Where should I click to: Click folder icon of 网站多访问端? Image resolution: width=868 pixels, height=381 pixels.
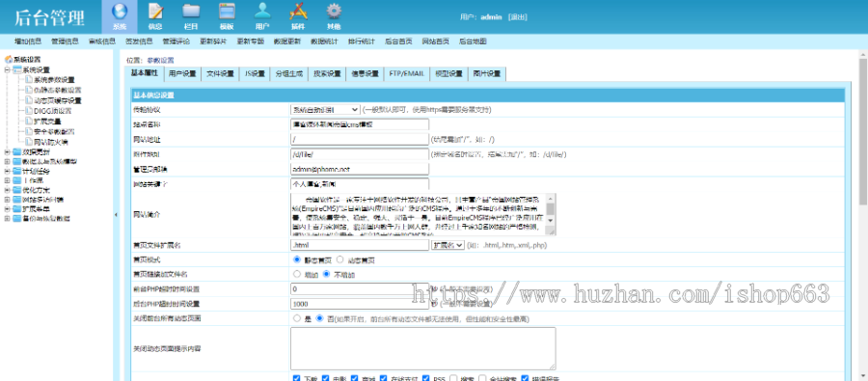pyautogui.click(x=16, y=200)
